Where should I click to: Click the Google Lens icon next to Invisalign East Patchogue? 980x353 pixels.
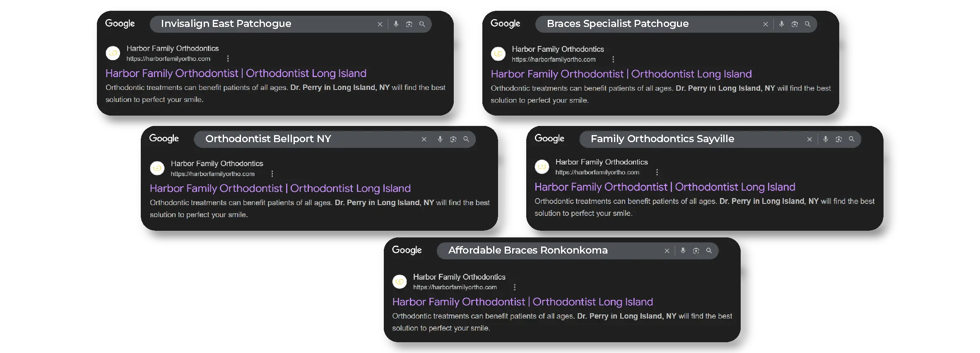coord(409,24)
